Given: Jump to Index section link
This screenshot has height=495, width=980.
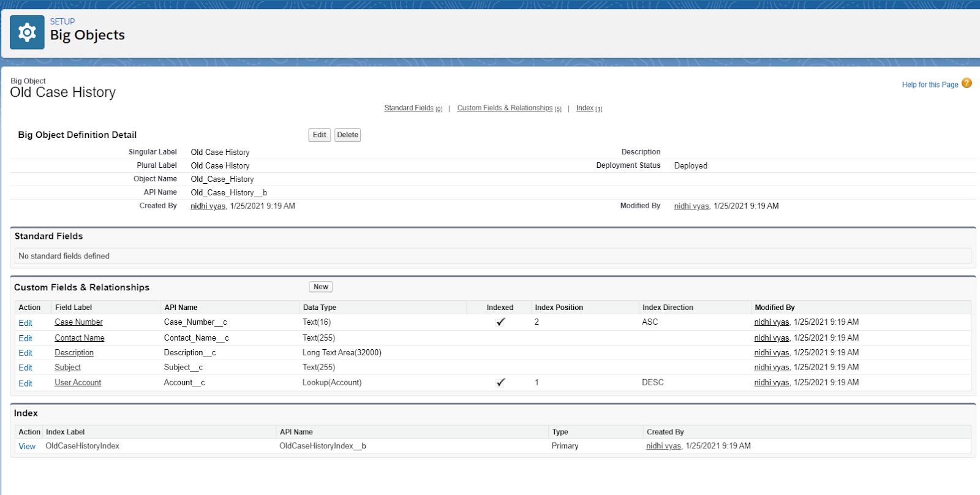Looking at the screenshot, I should coord(584,108).
